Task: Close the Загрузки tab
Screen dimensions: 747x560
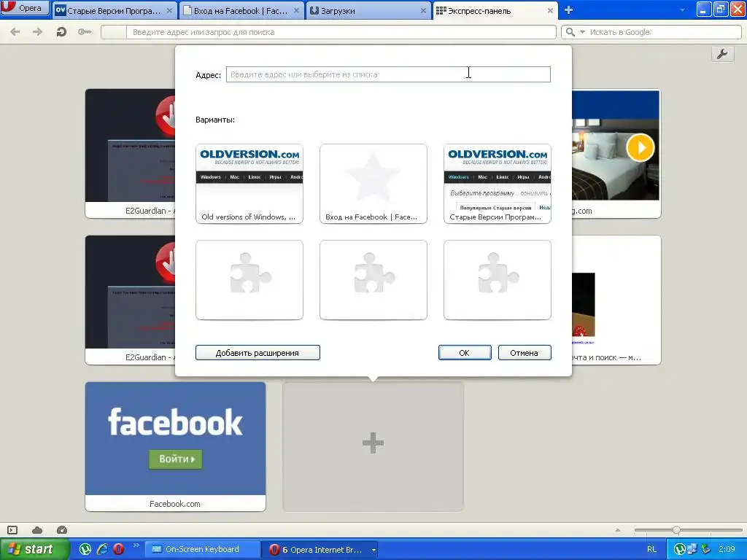Action: pos(423,10)
